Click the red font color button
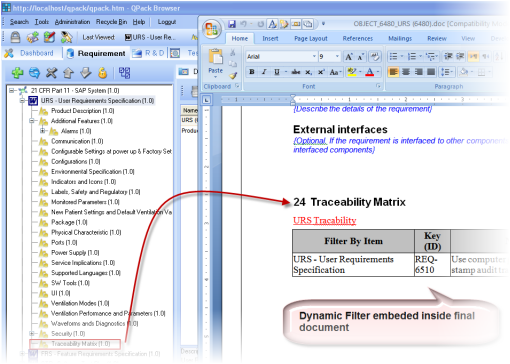The image size is (510, 364). pyautogui.click(x=370, y=72)
